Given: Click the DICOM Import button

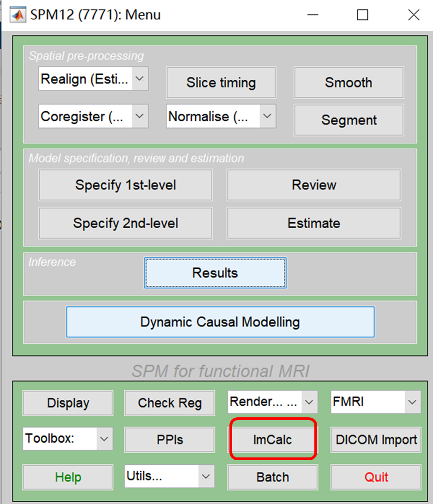Looking at the screenshot, I should (x=376, y=440).
